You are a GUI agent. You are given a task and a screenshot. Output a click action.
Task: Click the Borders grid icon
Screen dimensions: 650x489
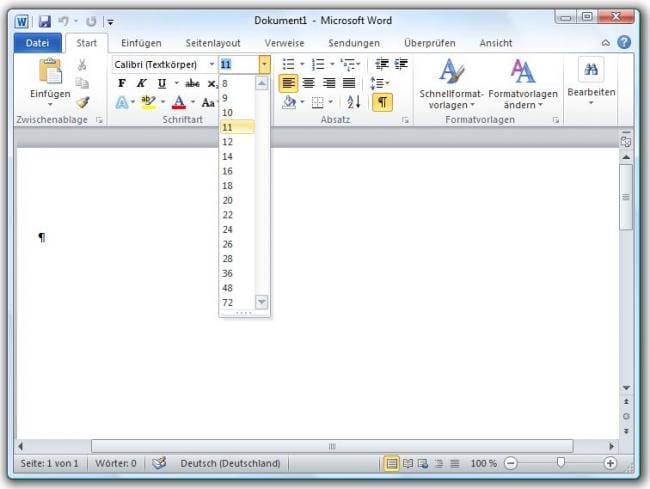[318, 102]
